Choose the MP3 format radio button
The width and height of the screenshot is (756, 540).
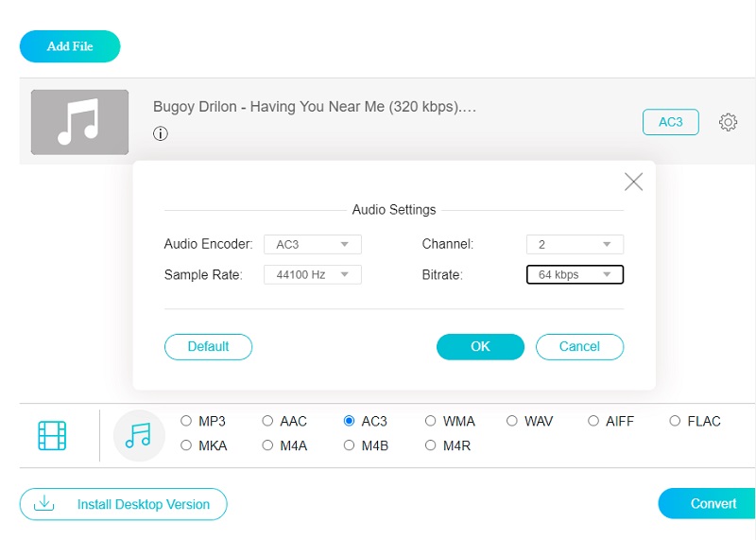(x=186, y=421)
